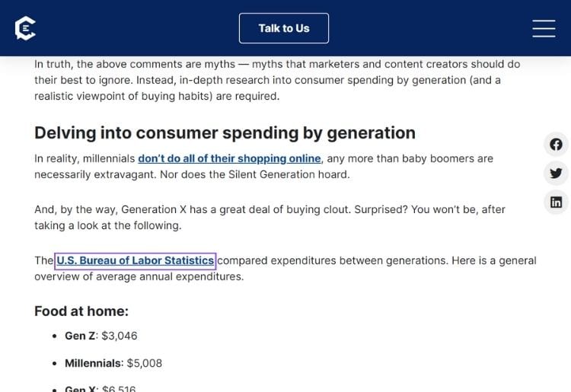Open the U.S. Bureau of Labor Statistics link

135,260
